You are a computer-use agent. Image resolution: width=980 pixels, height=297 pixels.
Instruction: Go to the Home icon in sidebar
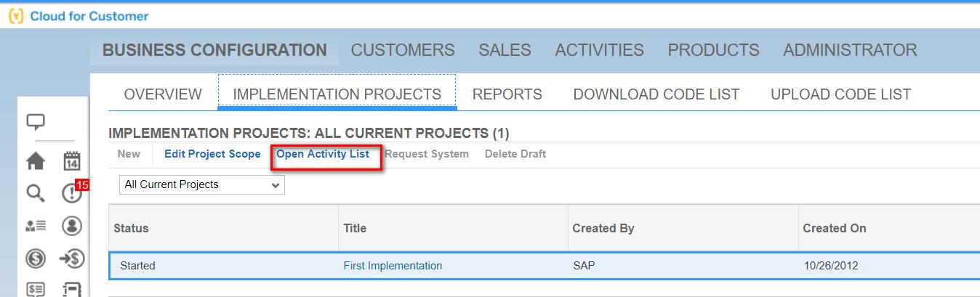click(36, 161)
